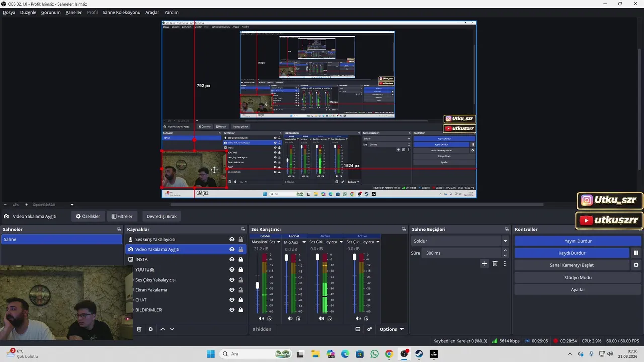Open the Araçlar menu

[x=152, y=12]
